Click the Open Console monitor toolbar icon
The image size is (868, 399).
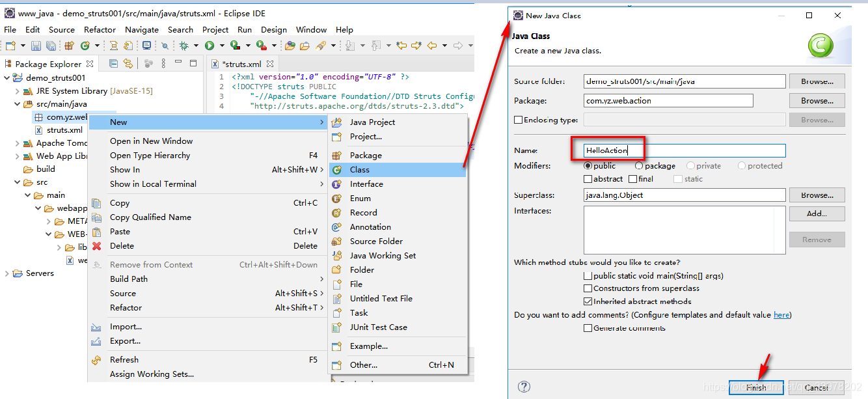tap(146, 46)
